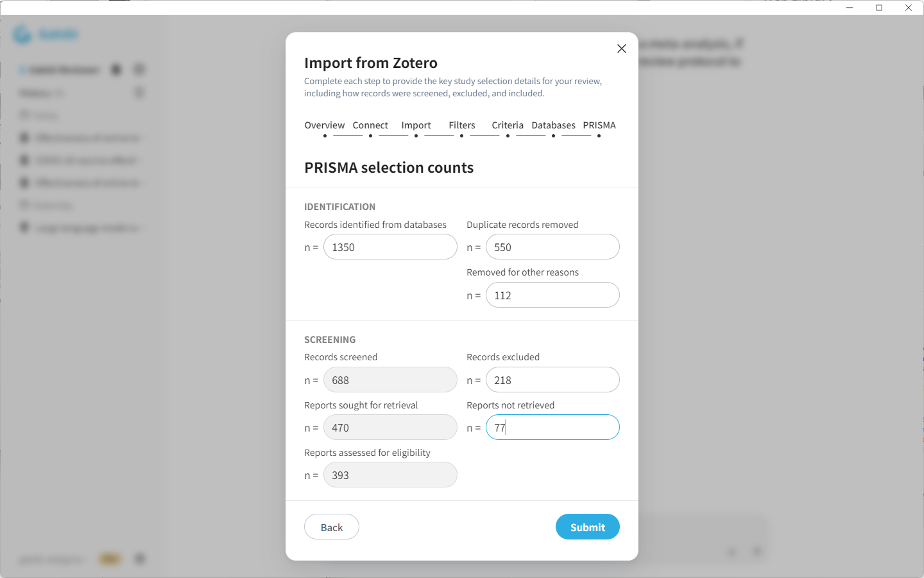Submit the PRISMA selection counts
Image resolution: width=924 pixels, height=578 pixels.
click(588, 527)
